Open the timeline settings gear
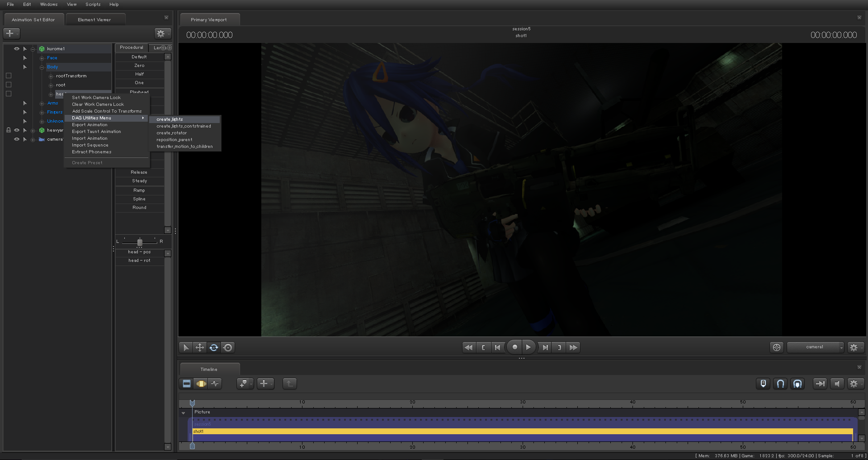868x460 pixels. (855, 384)
